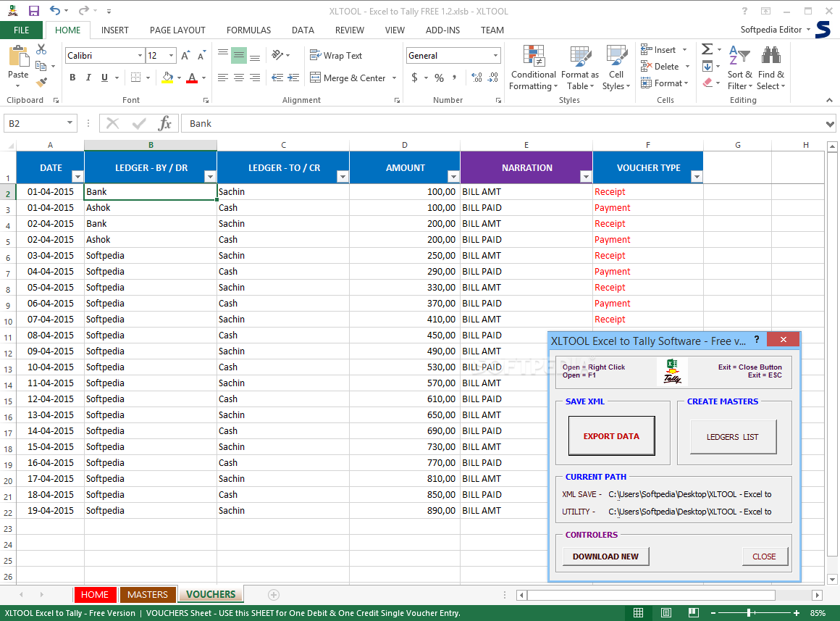Click the fill color yellow swatch

point(168,78)
